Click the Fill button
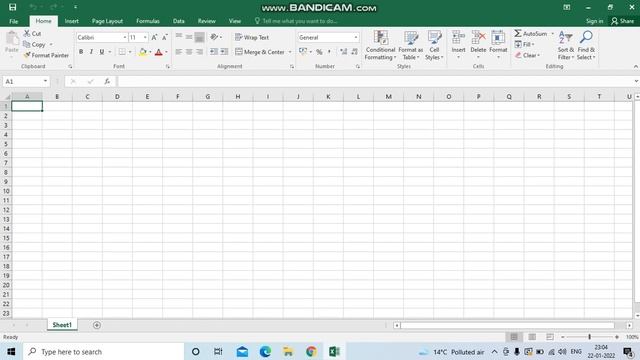The width and height of the screenshot is (640, 360). (x=524, y=44)
